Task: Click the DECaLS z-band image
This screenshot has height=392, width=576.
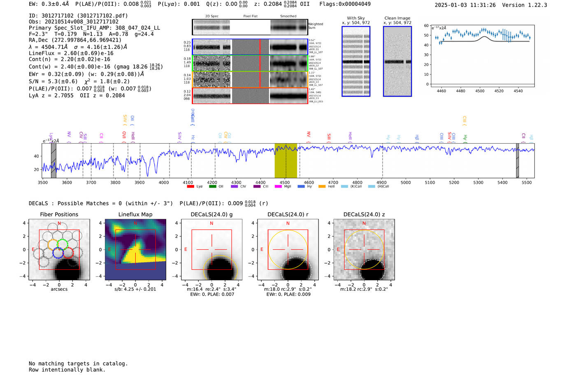Action: (364, 250)
